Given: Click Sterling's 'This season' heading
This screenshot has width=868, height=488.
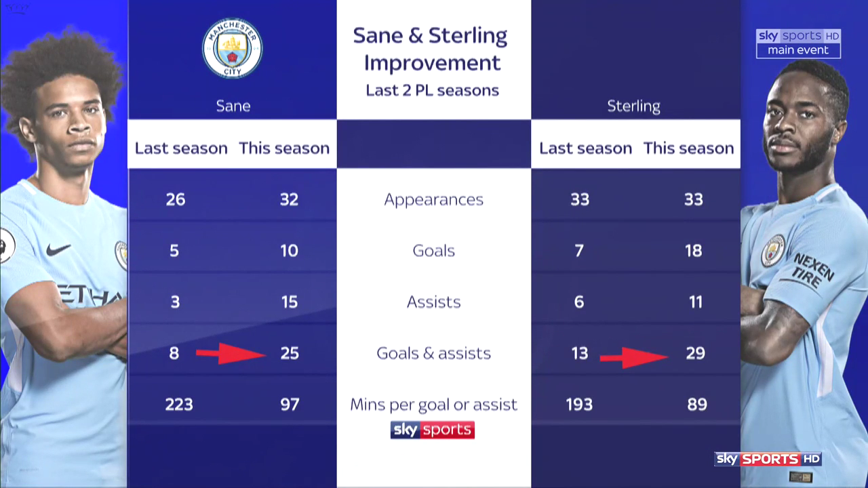Looking at the screenshot, I should [689, 148].
